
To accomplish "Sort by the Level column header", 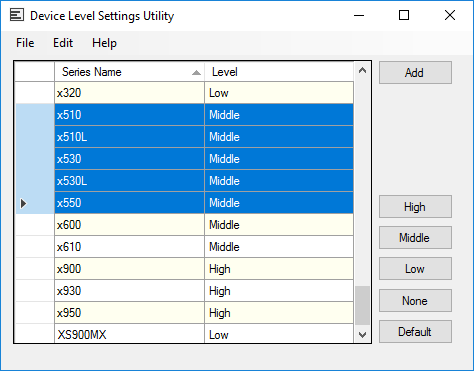I will 279,72.
